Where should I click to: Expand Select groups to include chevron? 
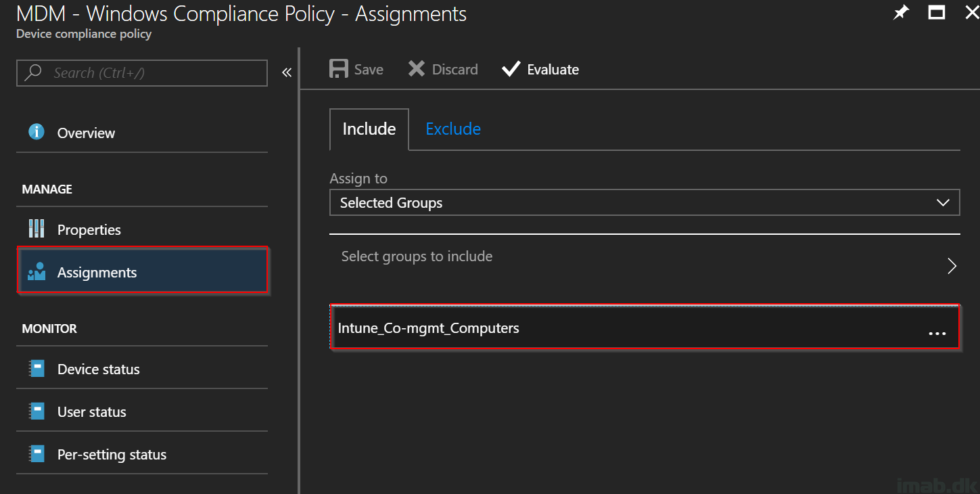[x=952, y=266]
